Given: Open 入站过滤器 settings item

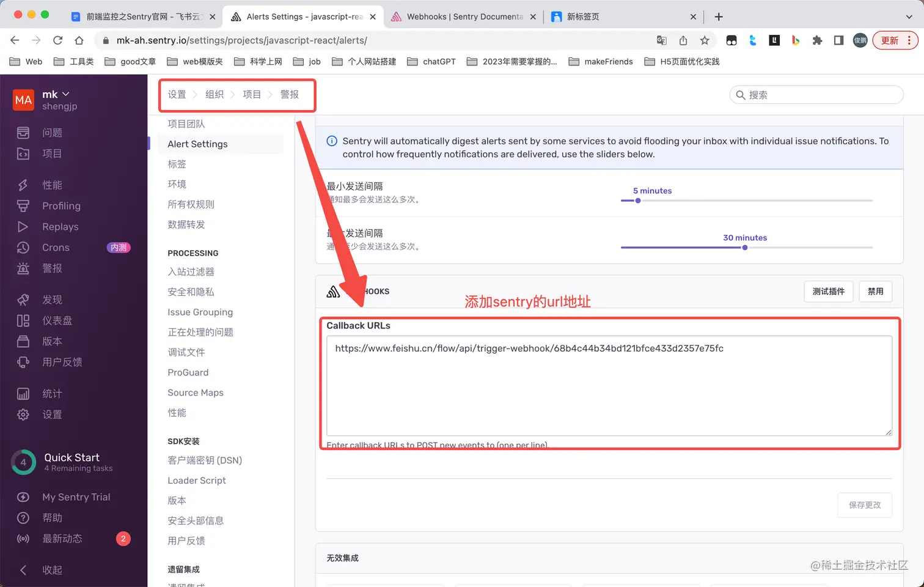Looking at the screenshot, I should 191,271.
